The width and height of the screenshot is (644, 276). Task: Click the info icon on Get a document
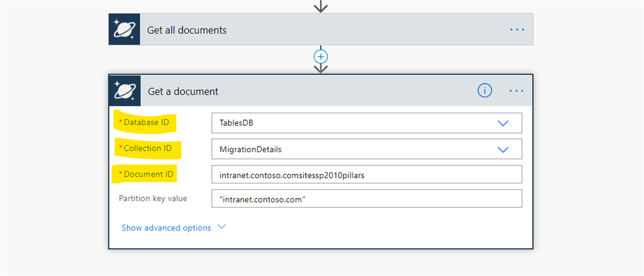coord(485,91)
